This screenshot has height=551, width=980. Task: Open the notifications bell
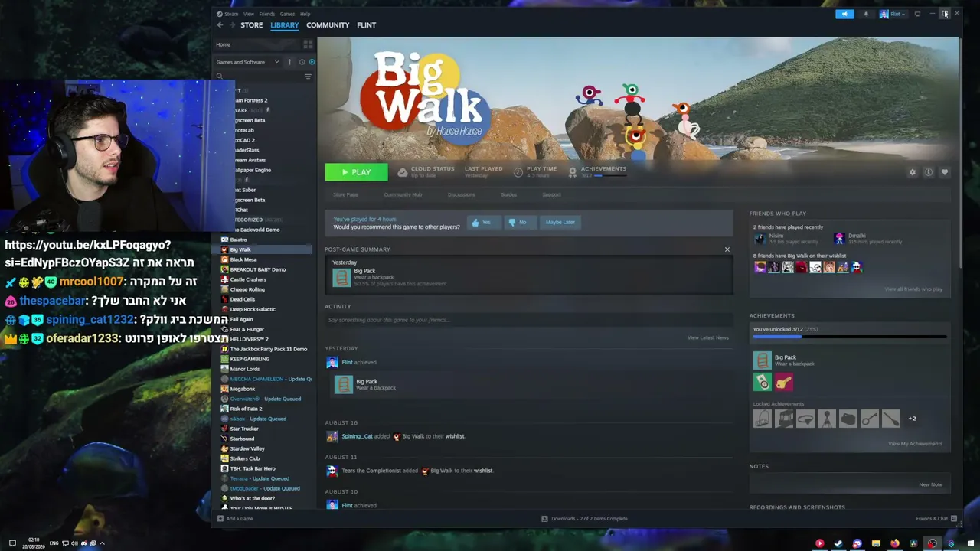tap(866, 14)
